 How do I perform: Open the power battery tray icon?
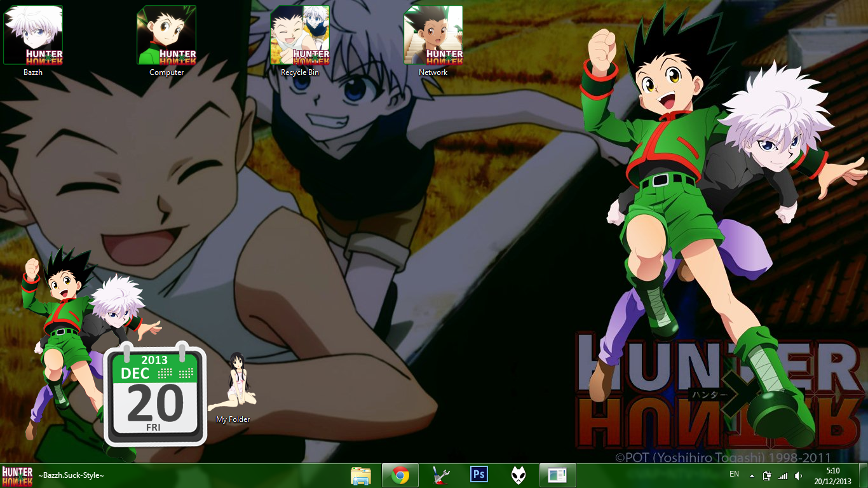pos(767,476)
